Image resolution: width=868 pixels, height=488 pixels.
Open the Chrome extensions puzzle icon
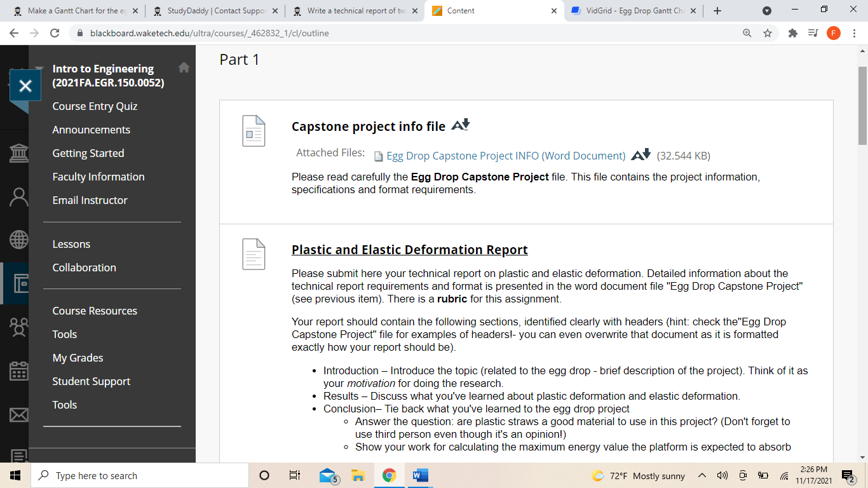(x=792, y=33)
